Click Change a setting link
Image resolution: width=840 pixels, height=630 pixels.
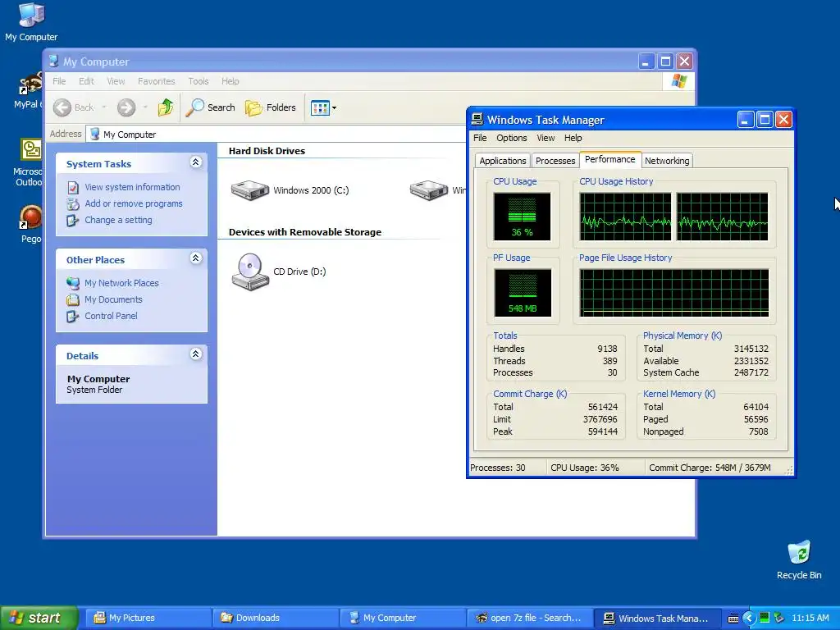(x=118, y=220)
